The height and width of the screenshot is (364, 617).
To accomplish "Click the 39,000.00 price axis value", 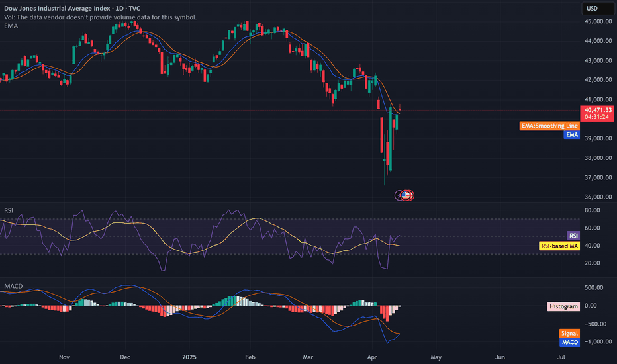I will 598,138.
